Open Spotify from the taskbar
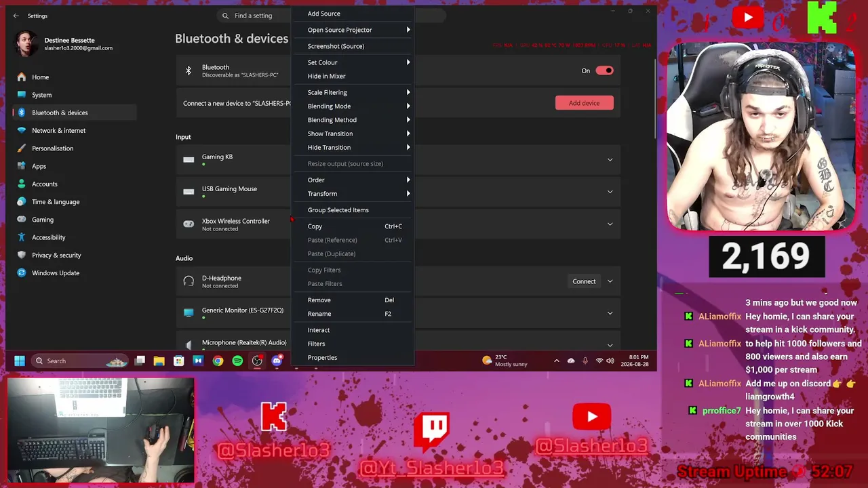The image size is (868, 488). coord(237,361)
